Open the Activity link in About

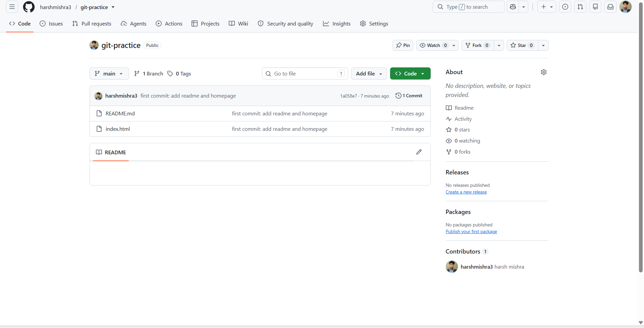coord(459,119)
